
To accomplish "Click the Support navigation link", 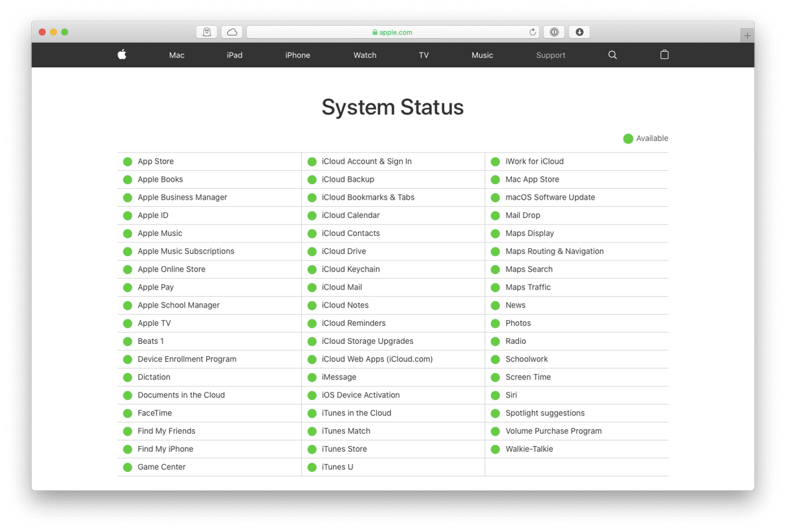I will (551, 56).
